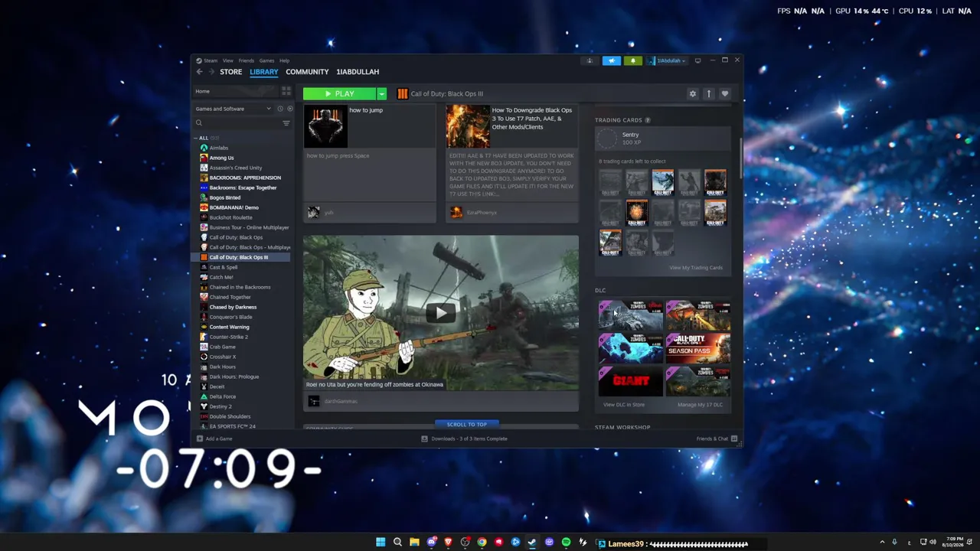
Task: Open the 1IAbdullah account dropdown
Action: tap(668, 60)
